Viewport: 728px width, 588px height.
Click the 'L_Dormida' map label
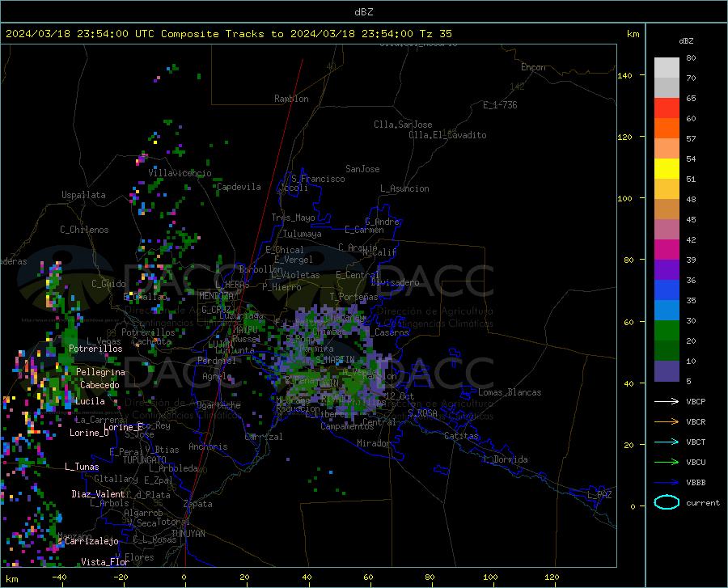tap(505, 459)
